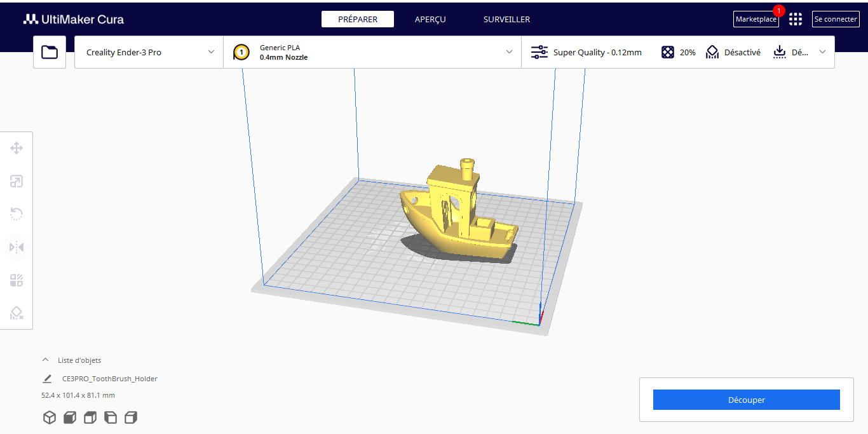868x434 pixels.
Task: Click the Découper slice button
Action: coord(747,400)
